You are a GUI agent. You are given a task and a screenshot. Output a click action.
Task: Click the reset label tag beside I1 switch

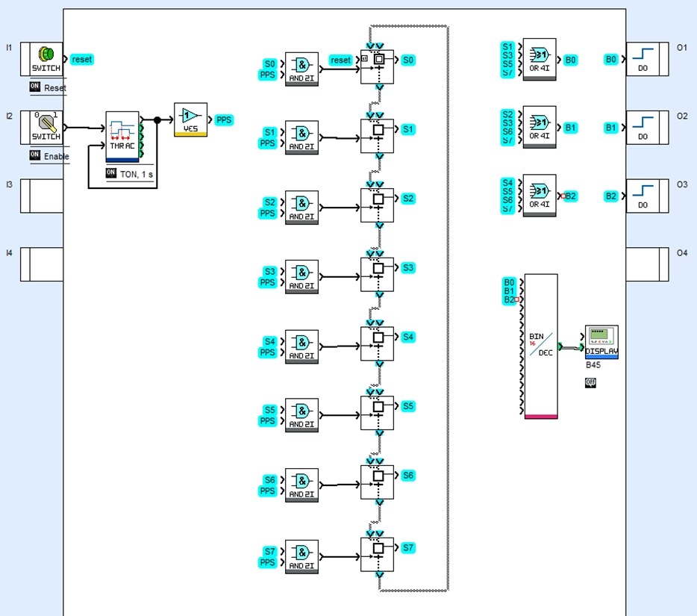coord(81,59)
